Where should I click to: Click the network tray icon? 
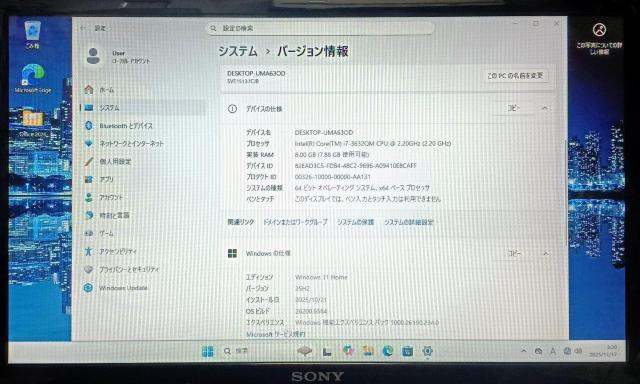(567, 351)
